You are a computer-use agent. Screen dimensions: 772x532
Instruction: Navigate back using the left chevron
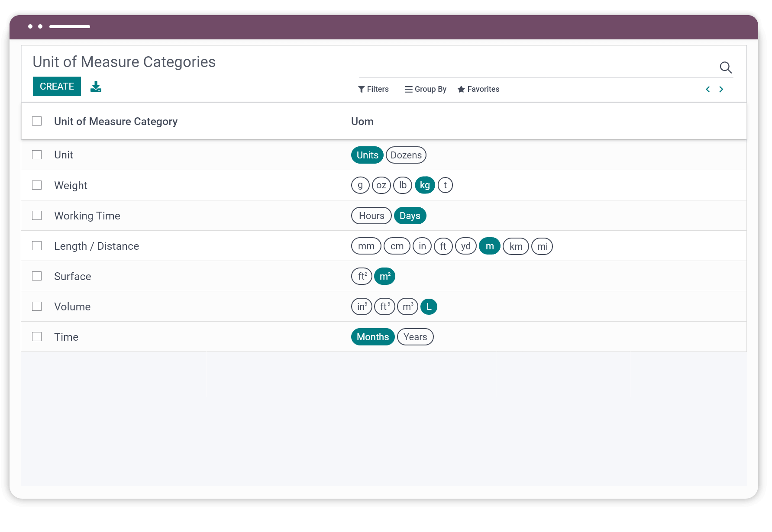pos(707,89)
